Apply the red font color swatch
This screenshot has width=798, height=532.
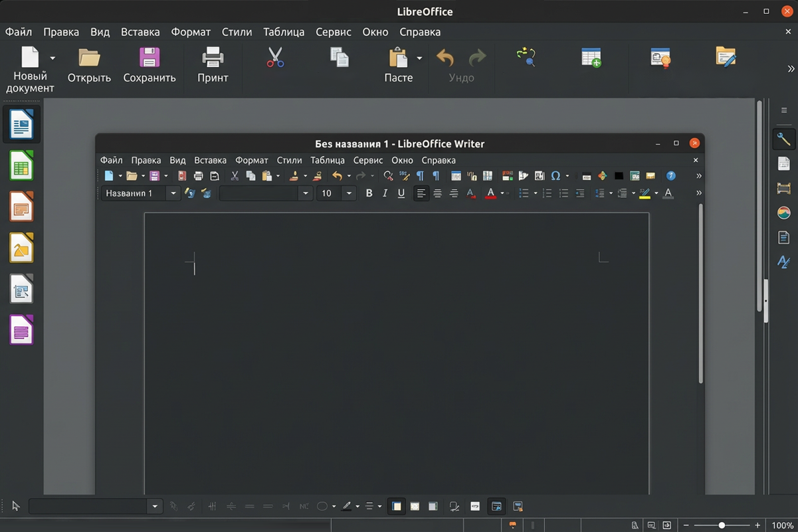click(491, 193)
